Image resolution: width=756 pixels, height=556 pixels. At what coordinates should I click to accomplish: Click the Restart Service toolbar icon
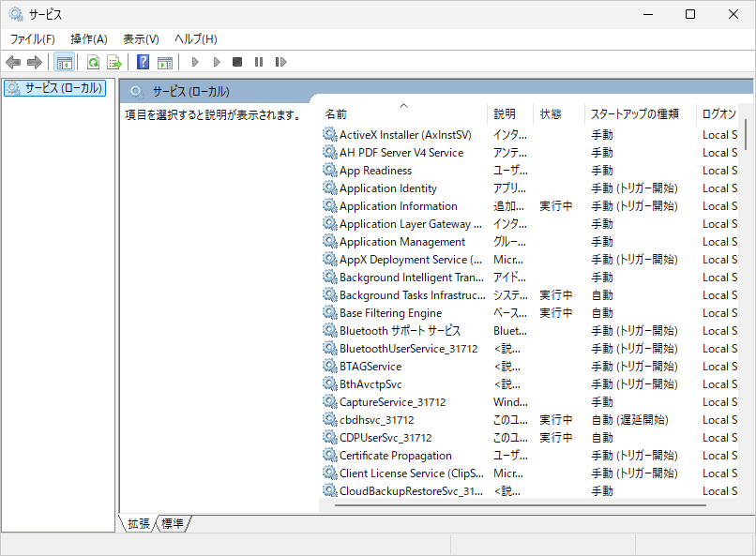click(280, 62)
